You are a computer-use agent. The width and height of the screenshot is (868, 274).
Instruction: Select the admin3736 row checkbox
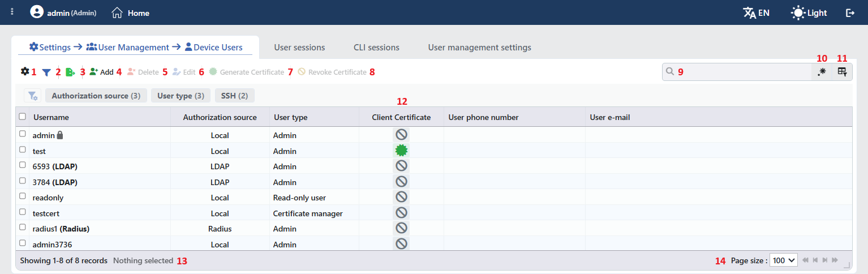23,243
